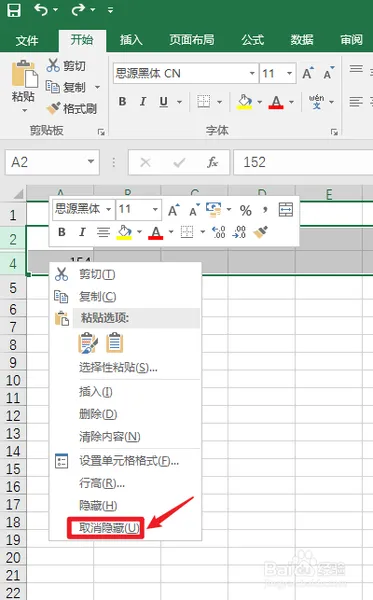Viewport: 373px width, 600px height.
Task: Click 格式刷 format painter in ribbon
Action: pos(72,109)
